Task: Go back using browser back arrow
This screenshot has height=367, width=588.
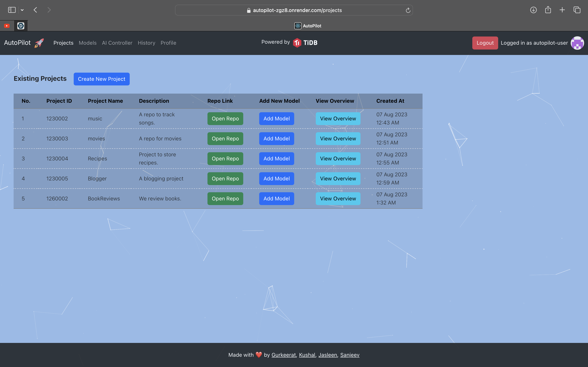Action: coord(35,10)
